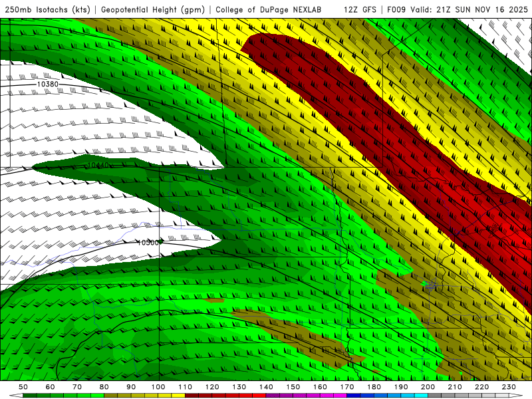
Task: Click the left arrow end of color bar
Action: (16, 395)
